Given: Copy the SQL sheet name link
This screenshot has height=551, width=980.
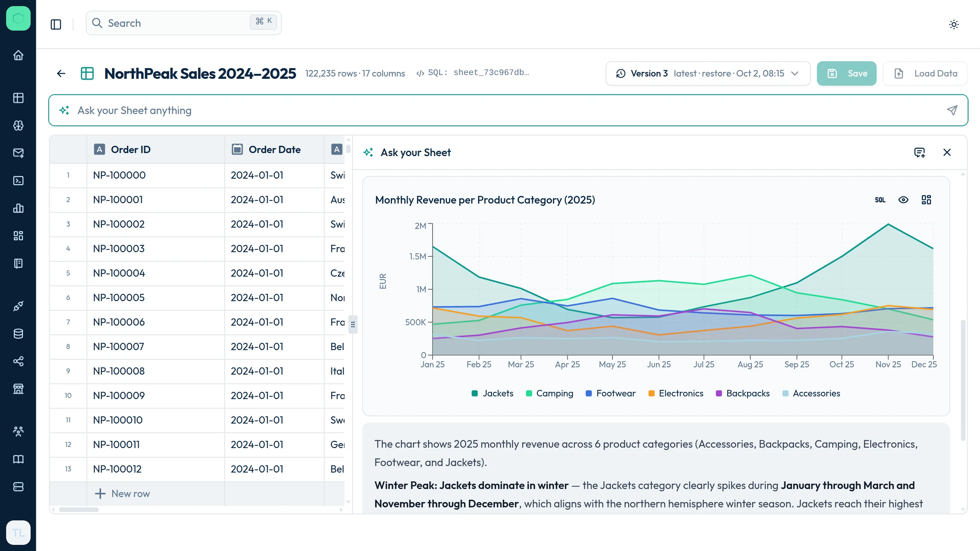Looking at the screenshot, I should tap(473, 73).
